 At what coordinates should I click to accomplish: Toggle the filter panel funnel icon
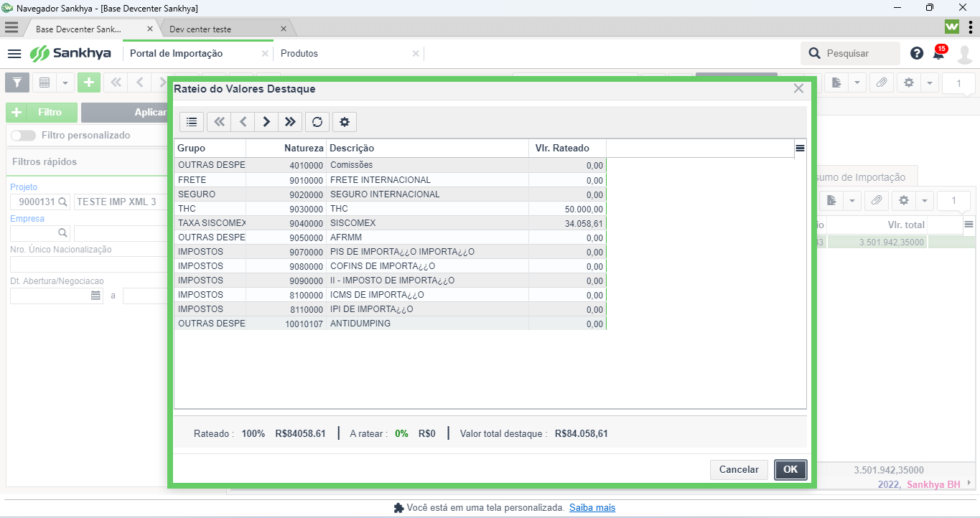pyautogui.click(x=17, y=83)
